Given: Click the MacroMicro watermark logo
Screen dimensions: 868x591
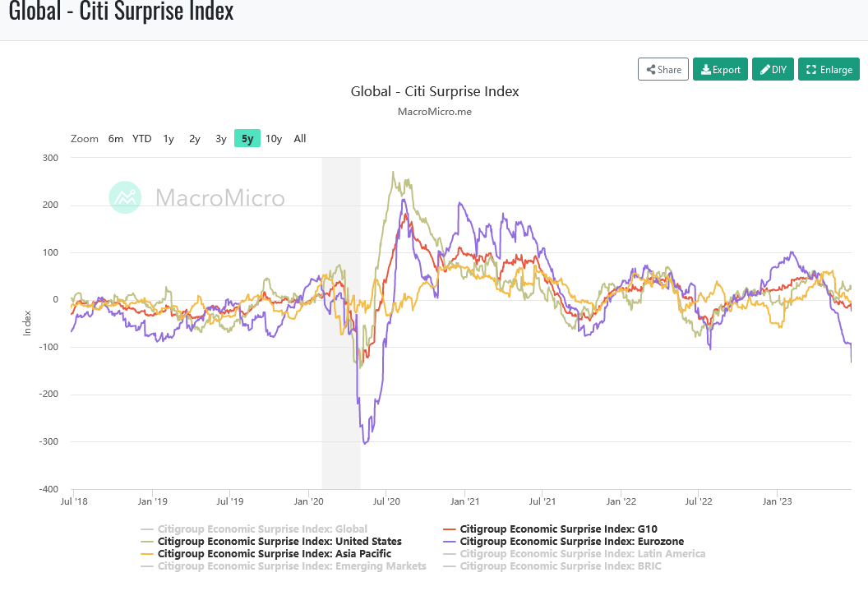Looking at the screenshot, I should 126,197.
